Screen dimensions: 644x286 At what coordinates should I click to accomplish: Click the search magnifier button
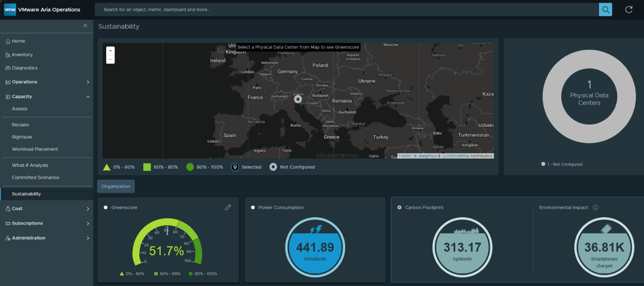(x=605, y=10)
